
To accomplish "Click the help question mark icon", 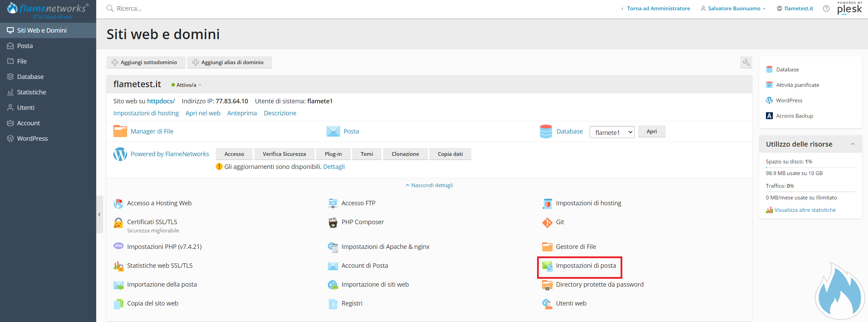I will tap(826, 9).
